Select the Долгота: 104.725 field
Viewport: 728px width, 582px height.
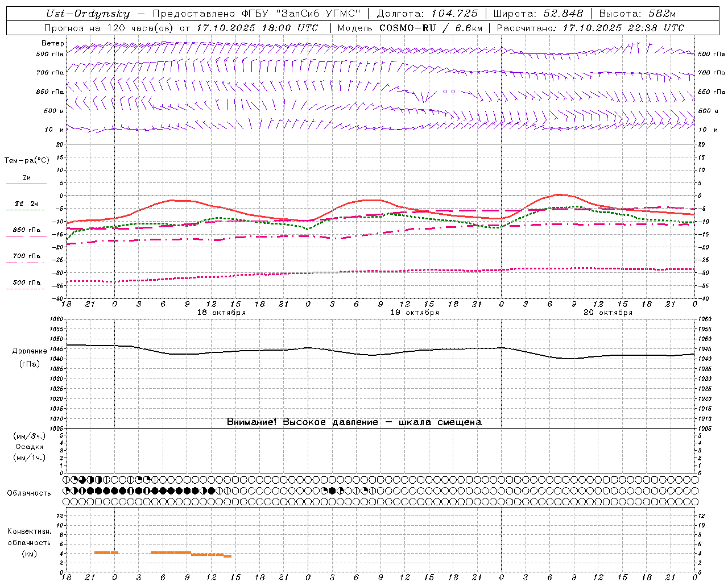click(427, 14)
